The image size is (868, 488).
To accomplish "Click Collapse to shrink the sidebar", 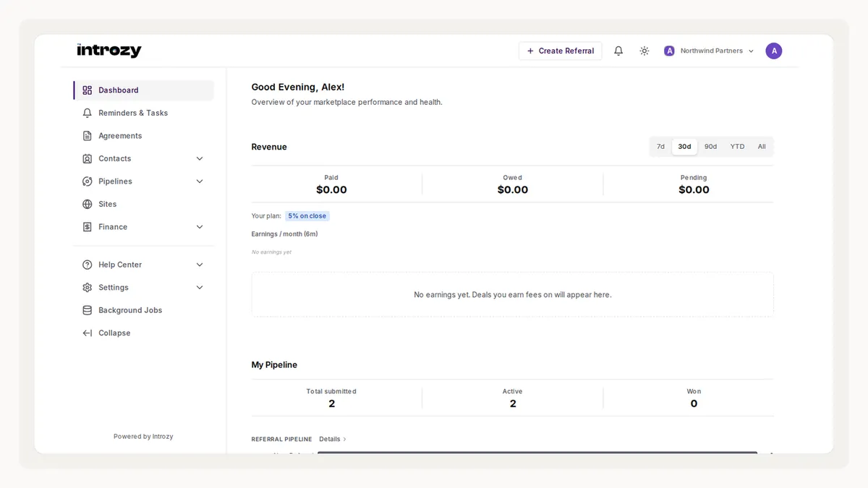I will tap(144, 333).
